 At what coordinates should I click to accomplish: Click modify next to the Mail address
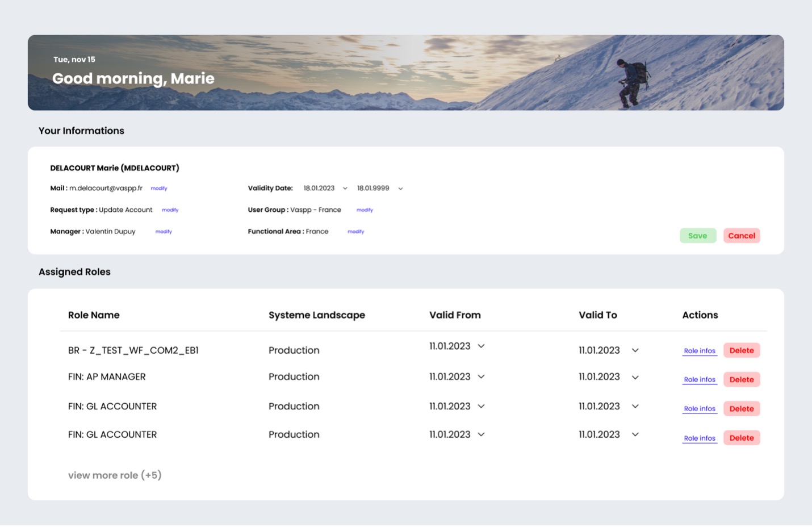pos(159,188)
